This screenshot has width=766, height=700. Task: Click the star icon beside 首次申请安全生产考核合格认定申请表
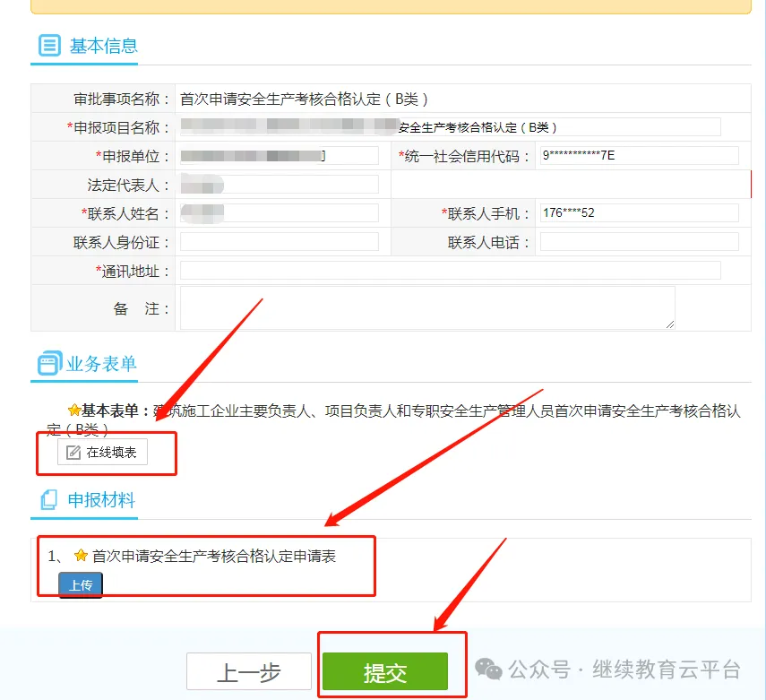tap(82, 556)
